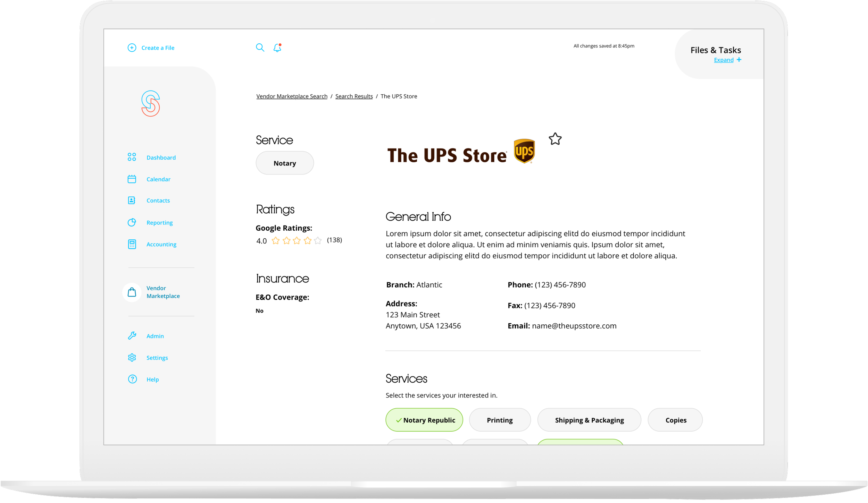Open Admin from sidebar menu
The width and height of the screenshot is (868, 503).
(x=155, y=336)
